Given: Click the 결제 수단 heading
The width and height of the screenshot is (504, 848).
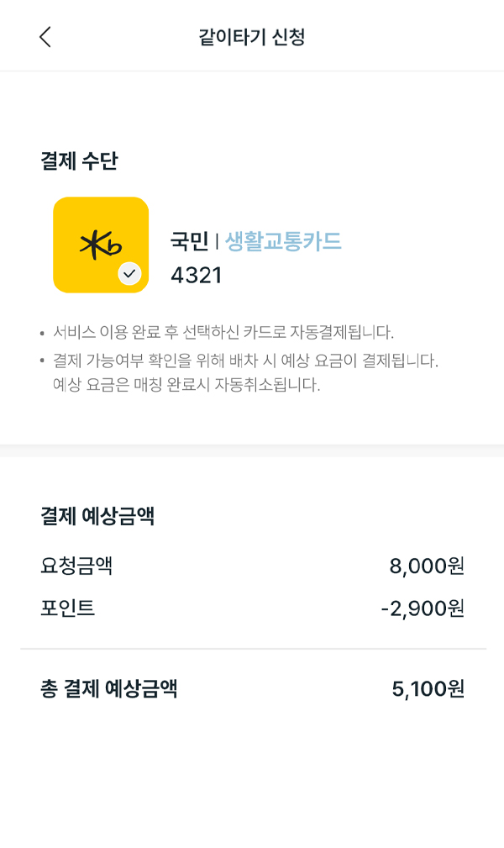Looking at the screenshot, I should 79,161.
